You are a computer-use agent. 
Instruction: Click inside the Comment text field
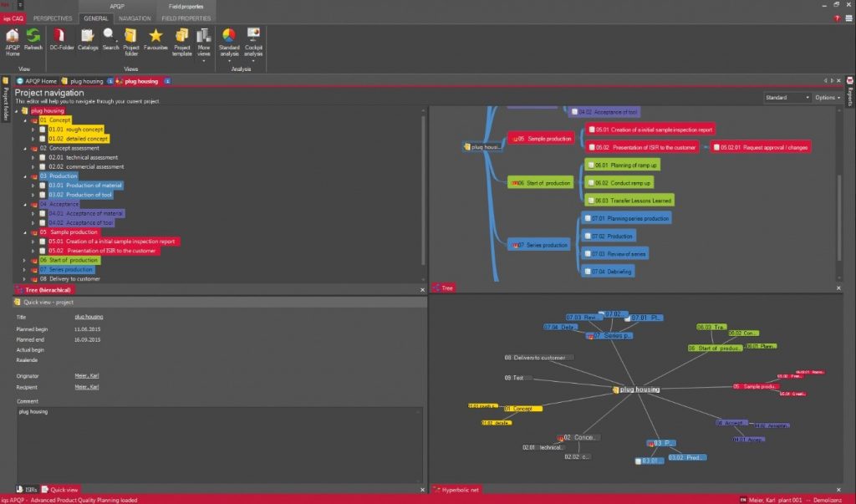tap(219, 443)
